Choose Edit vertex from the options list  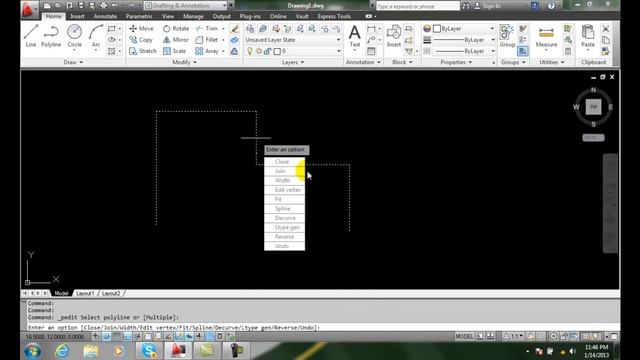[x=284, y=190]
